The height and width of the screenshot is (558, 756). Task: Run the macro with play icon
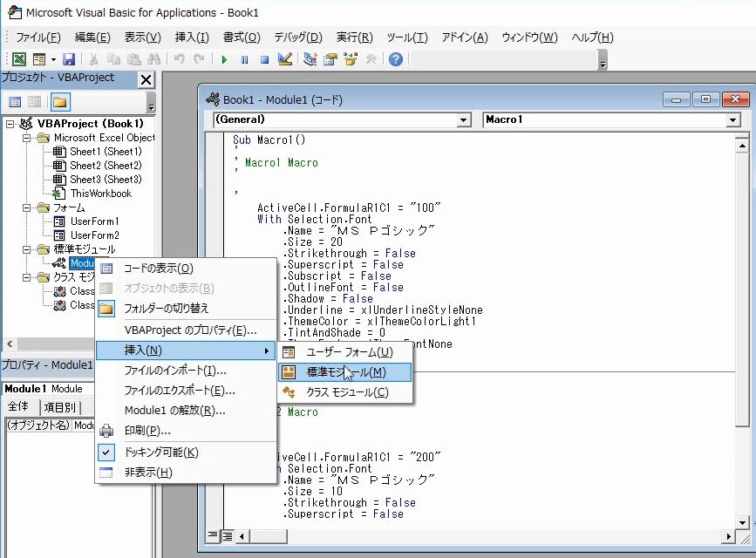pyautogui.click(x=224, y=60)
